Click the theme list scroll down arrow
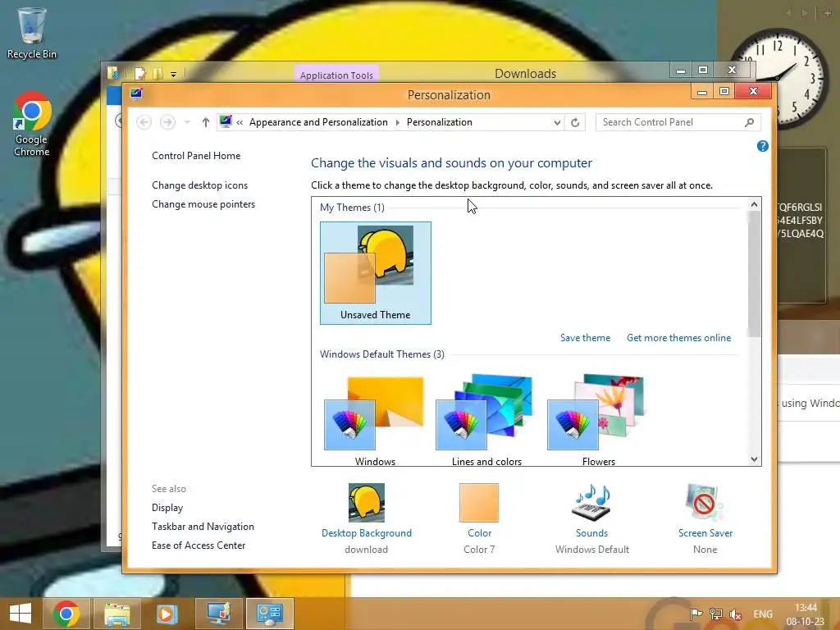Image resolution: width=840 pixels, height=630 pixels. [755, 459]
